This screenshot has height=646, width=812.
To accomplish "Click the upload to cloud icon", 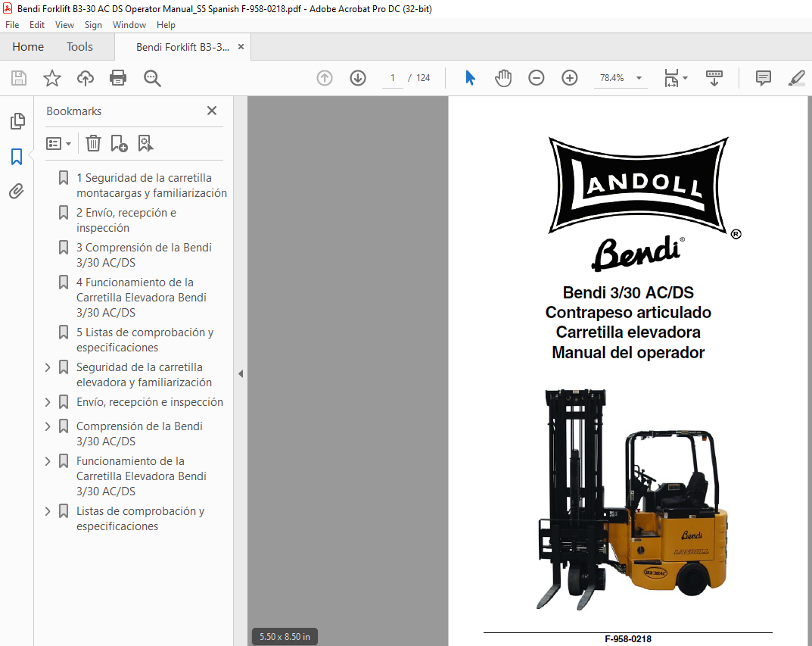I will [86, 78].
